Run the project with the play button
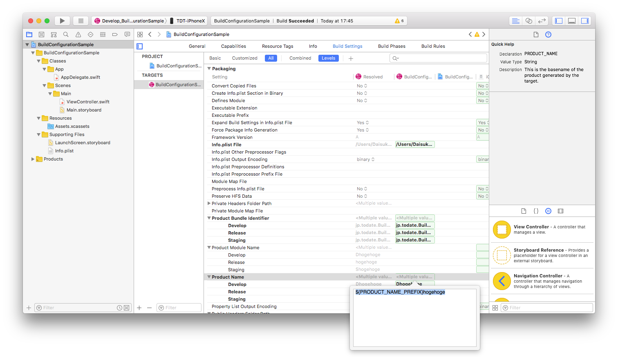 [x=62, y=20]
